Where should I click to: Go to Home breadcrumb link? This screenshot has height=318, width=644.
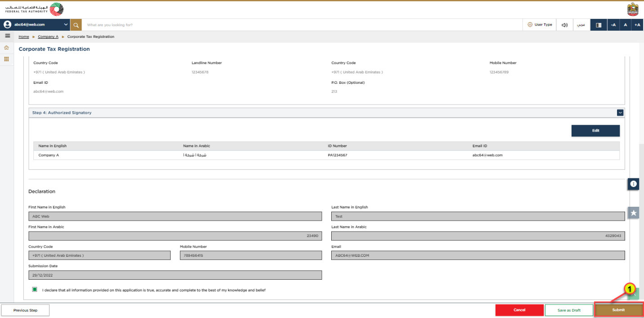pyautogui.click(x=24, y=36)
